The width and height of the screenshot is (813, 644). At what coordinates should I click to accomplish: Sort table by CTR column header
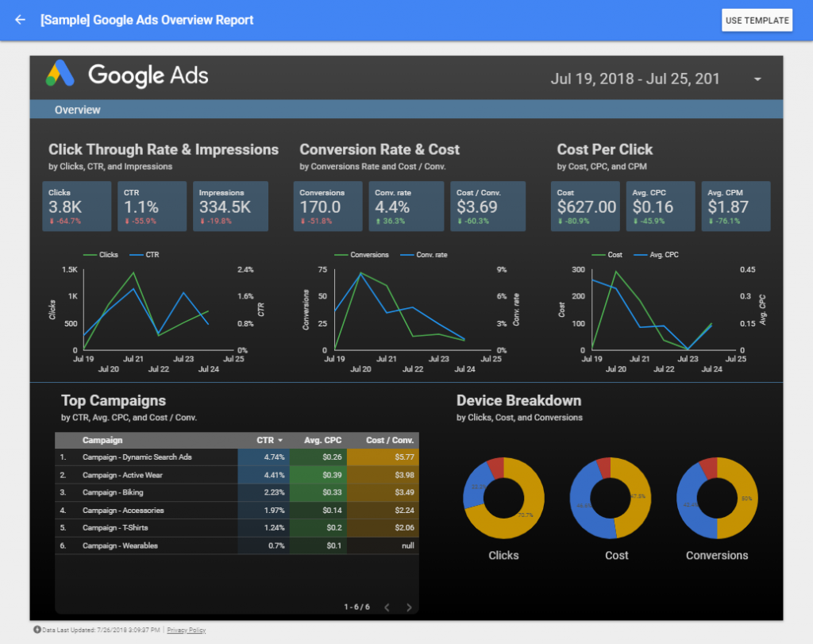pyautogui.click(x=270, y=440)
